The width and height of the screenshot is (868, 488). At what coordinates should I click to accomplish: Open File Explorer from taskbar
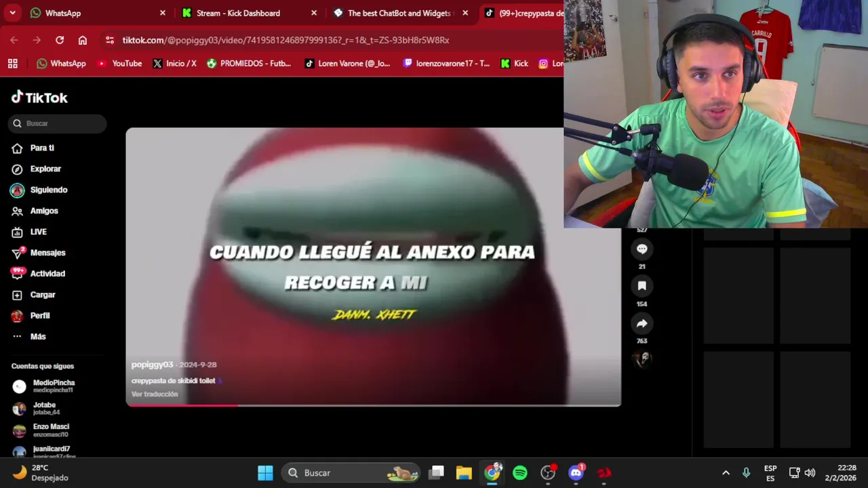(x=464, y=473)
